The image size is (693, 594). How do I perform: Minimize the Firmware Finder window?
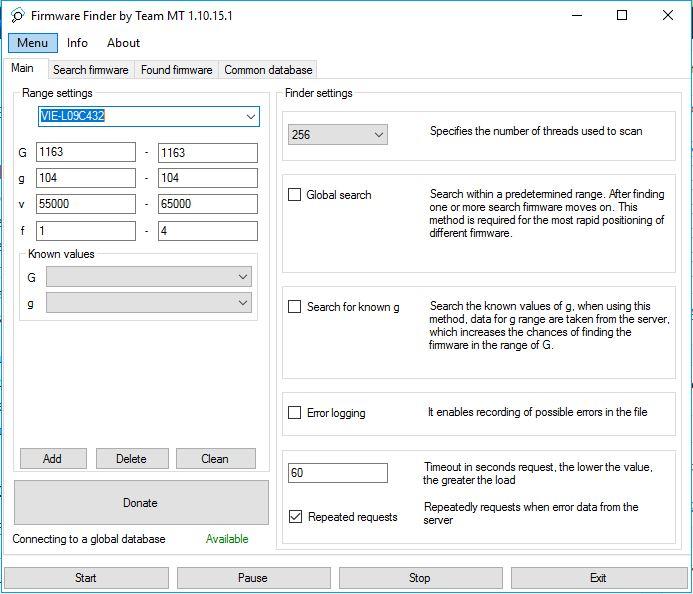point(576,15)
